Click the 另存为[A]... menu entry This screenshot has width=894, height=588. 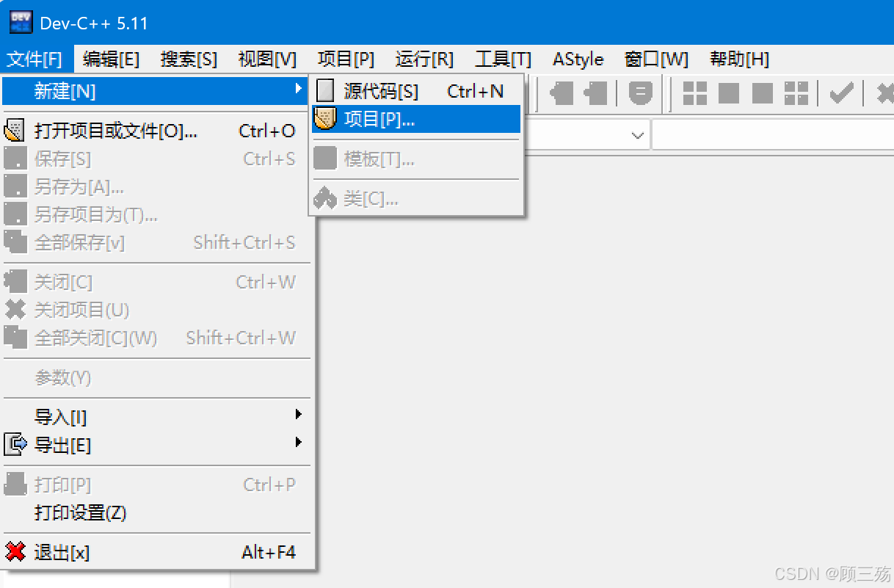click(156, 186)
